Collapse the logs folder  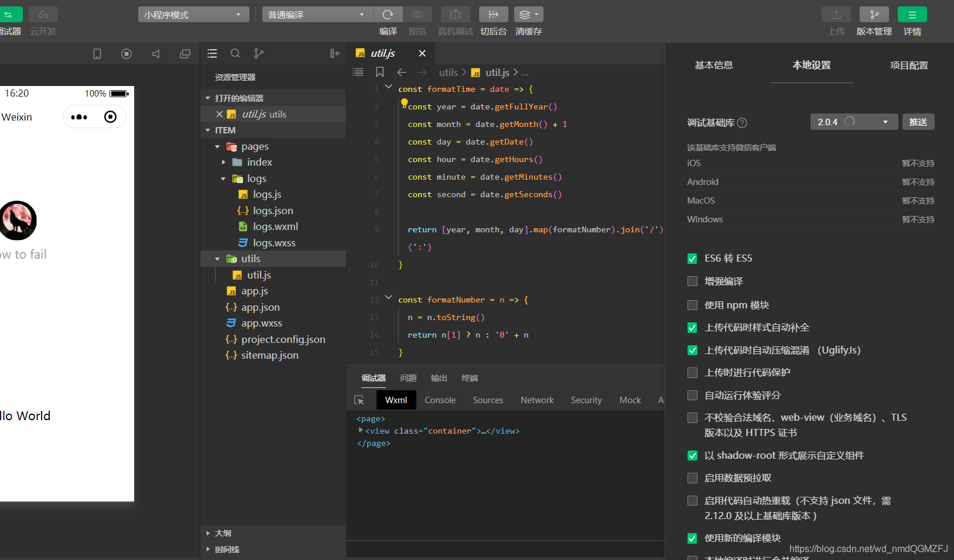click(223, 178)
